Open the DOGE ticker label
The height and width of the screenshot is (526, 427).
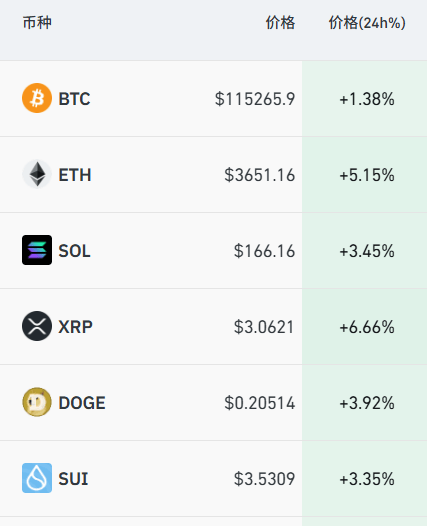pos(82,403)
